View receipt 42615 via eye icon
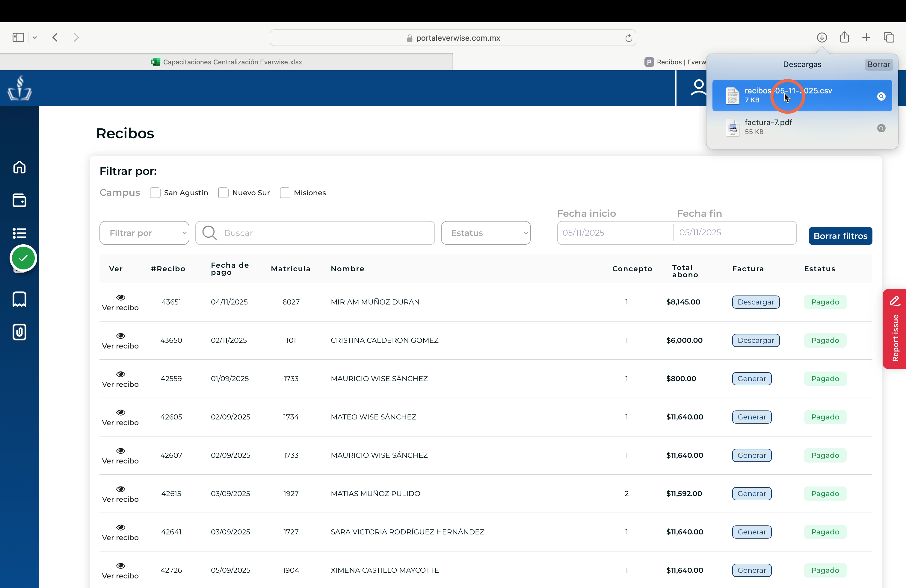 pos(121,489)
